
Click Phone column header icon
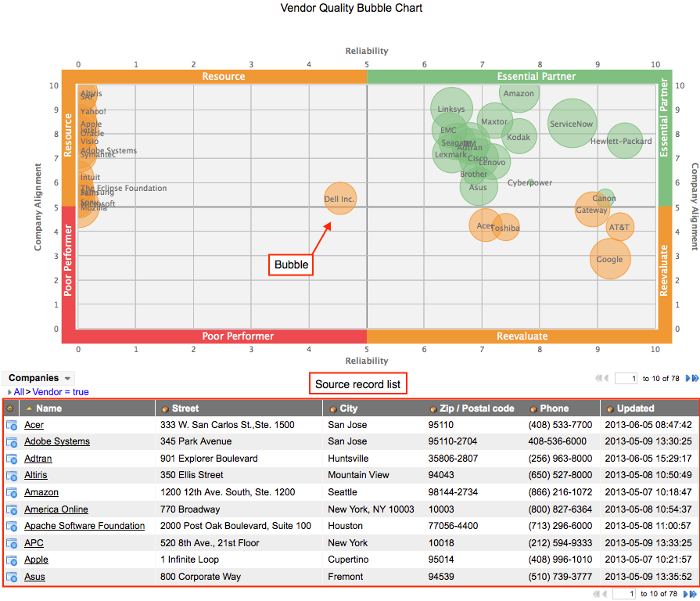[533, 409]
